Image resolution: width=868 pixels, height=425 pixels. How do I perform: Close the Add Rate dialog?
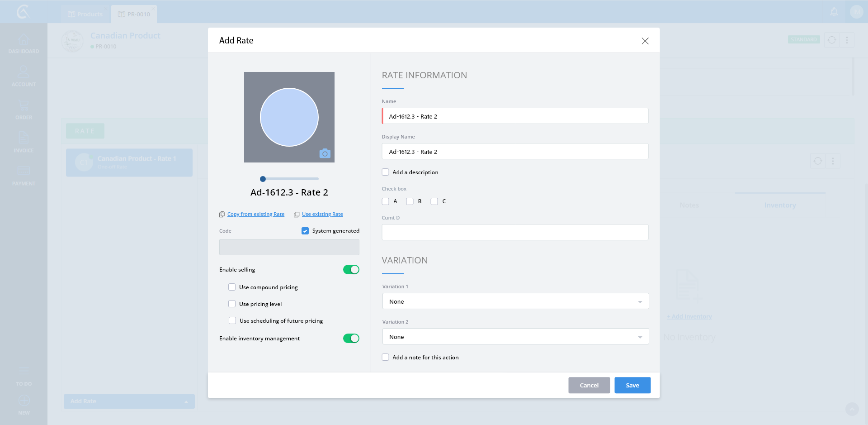(x=645, y=41)
